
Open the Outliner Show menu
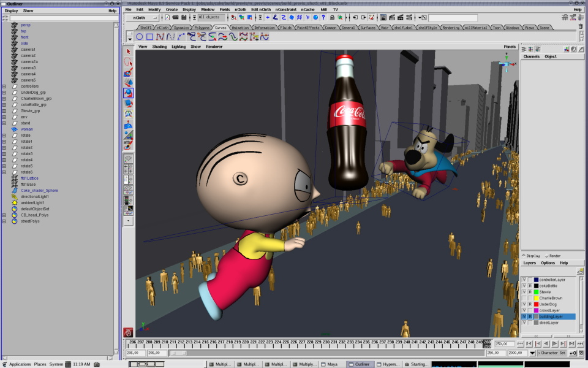(x=28, y=11)
